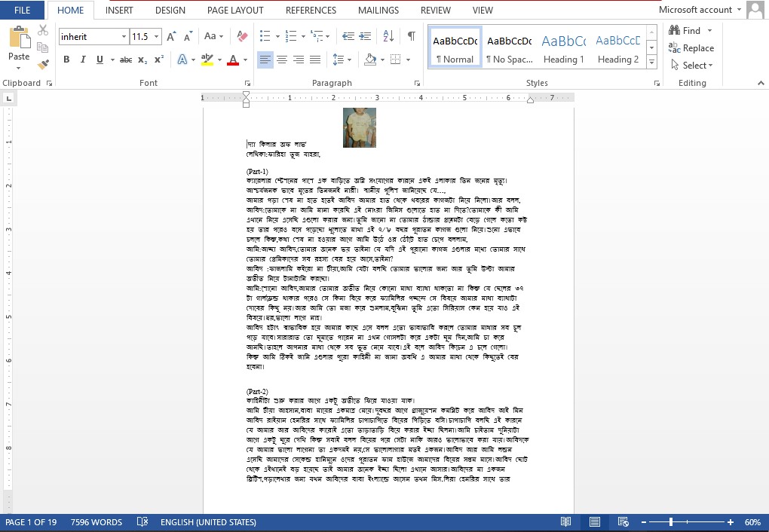This screenshot has height=532, width=769.
Task: Open the font size dropdown
Action: pyautogui.click(x=156, y=36)
